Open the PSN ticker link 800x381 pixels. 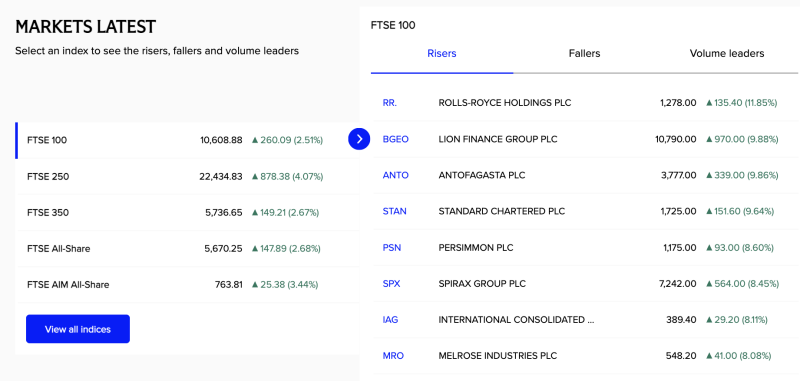[x=392, y=248]
